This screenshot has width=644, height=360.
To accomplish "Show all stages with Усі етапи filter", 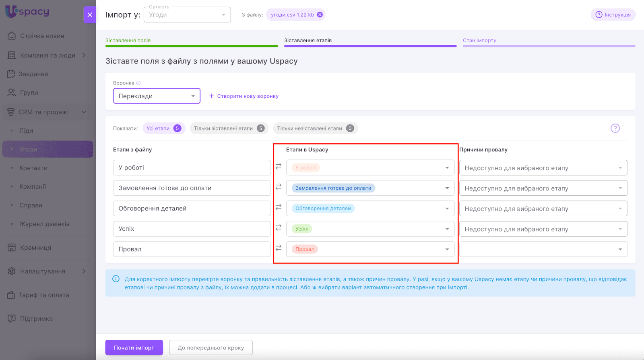I will 163,128.
